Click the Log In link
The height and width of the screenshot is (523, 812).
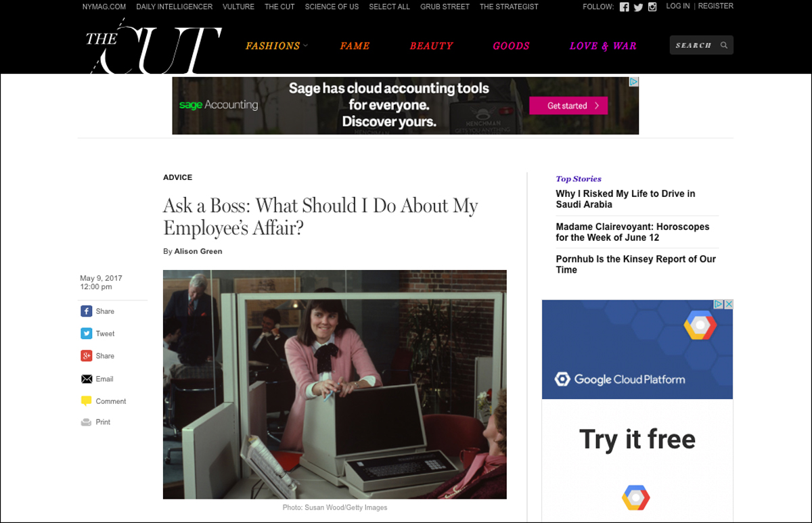(x=677, y=6)
